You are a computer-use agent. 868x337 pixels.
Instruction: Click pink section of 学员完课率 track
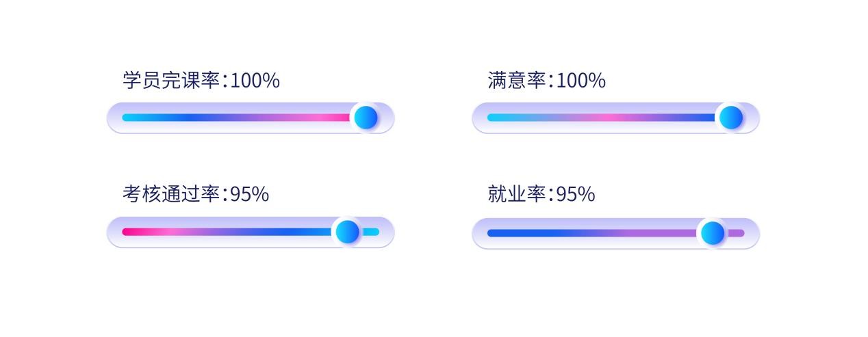322,118
